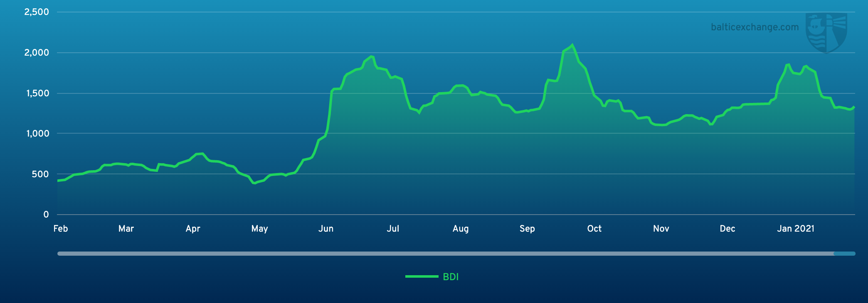Click the 'Dec' x-axis label

tap(727, 229)
